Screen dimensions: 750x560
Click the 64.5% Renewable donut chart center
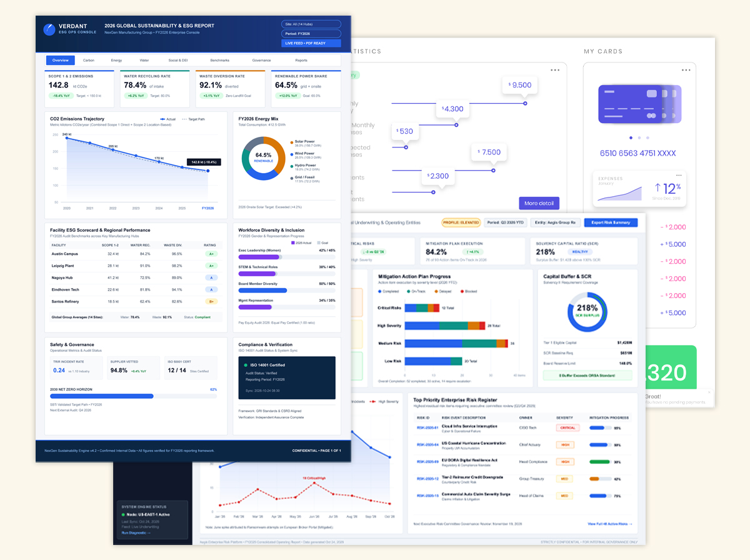pos(264,157)
